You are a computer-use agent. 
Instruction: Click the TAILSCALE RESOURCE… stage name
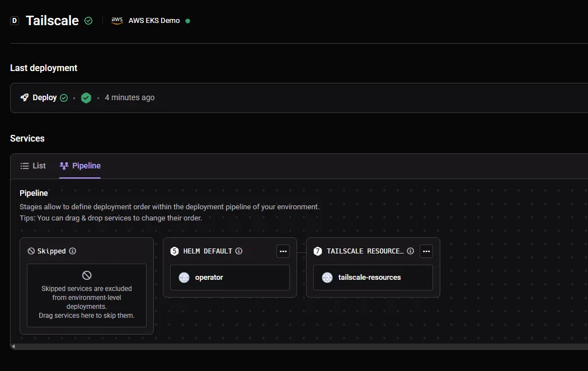tap(365, 251)
